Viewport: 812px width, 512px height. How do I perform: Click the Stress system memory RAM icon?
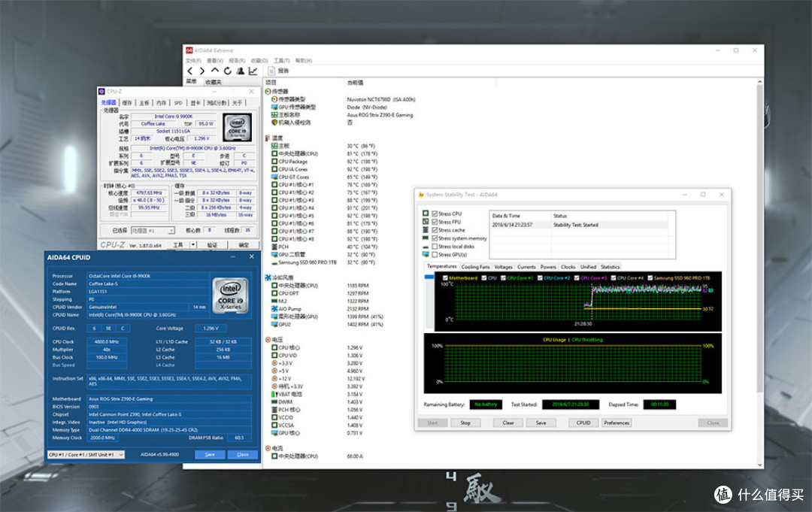click(x=426, y=238)
